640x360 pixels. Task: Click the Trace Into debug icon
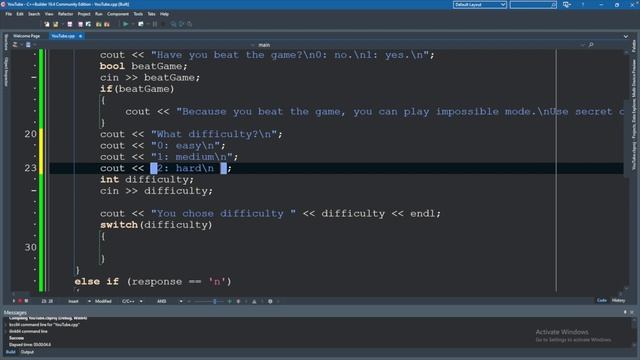pos(174,24)
